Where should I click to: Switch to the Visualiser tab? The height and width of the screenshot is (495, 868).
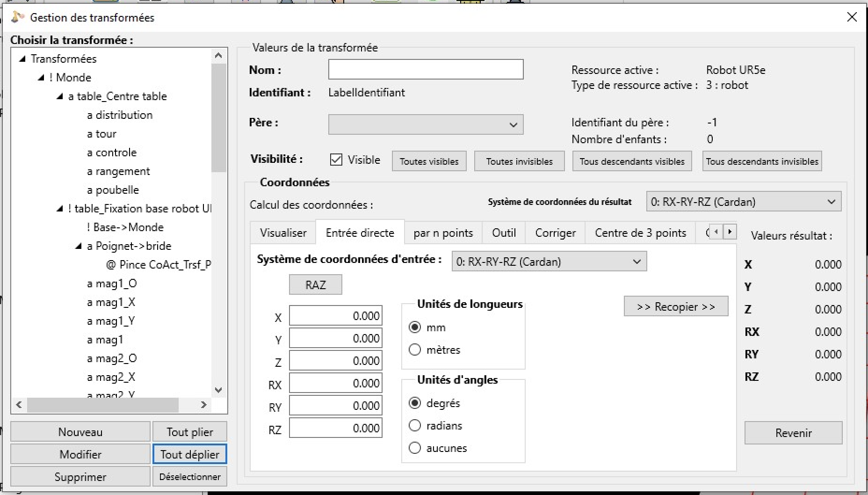(283, 233)
